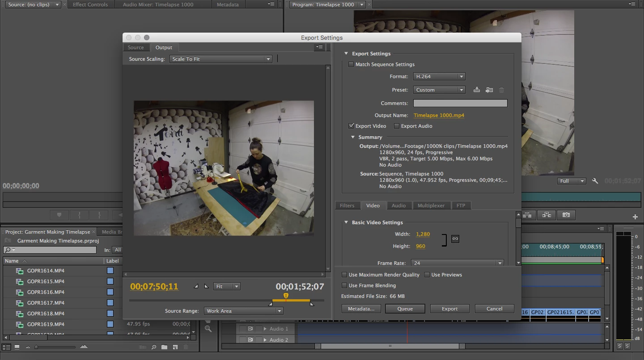Click the Comments input field

point(460,103)
